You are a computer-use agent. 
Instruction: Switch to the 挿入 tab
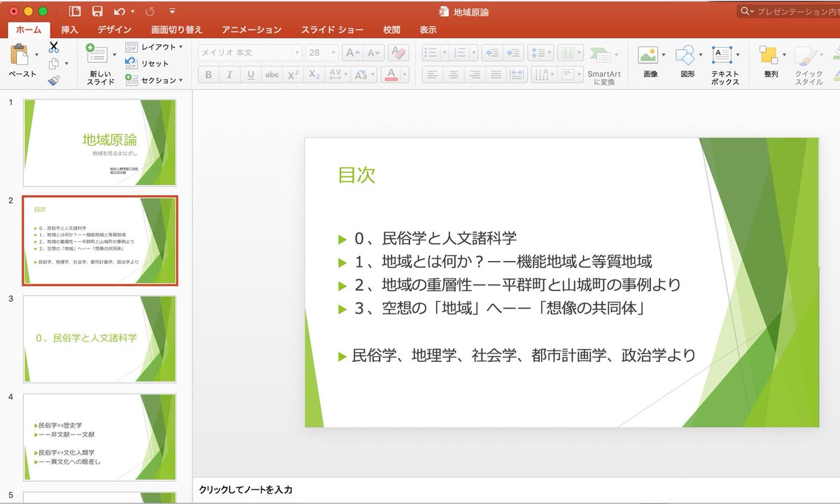click(69, 30)
